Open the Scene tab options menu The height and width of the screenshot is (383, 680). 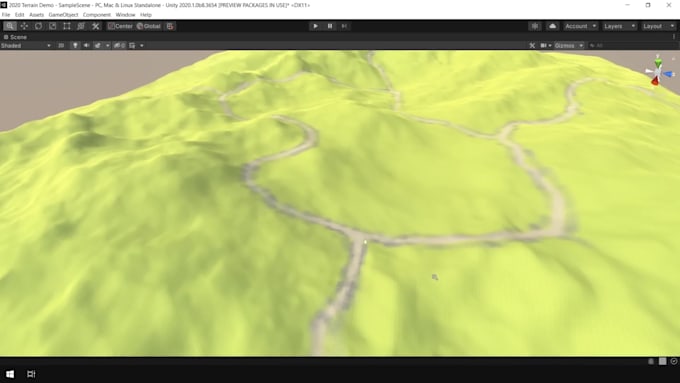(x=673, y=37)
